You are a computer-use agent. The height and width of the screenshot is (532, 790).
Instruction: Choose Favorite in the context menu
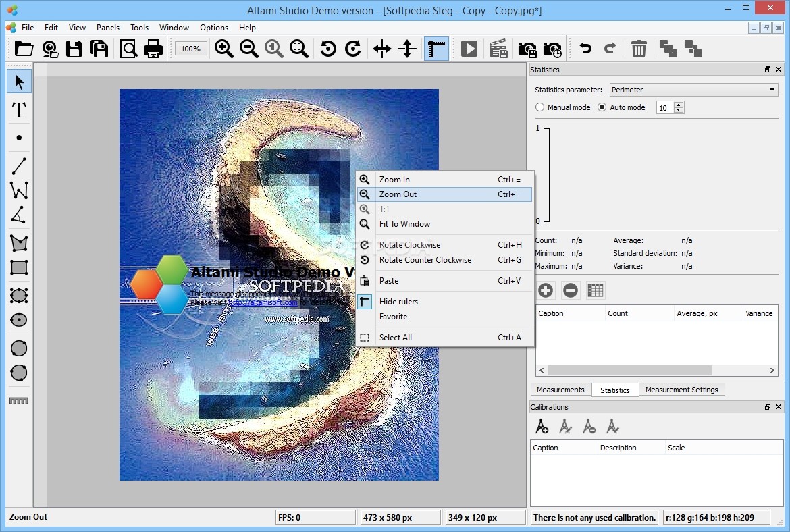tap(444, 317)
